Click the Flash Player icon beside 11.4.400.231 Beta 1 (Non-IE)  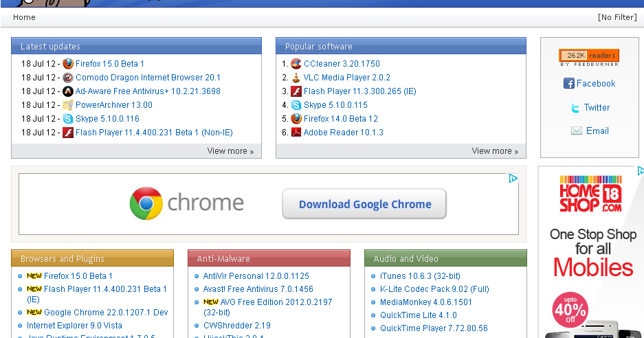[x=68, y=133]
